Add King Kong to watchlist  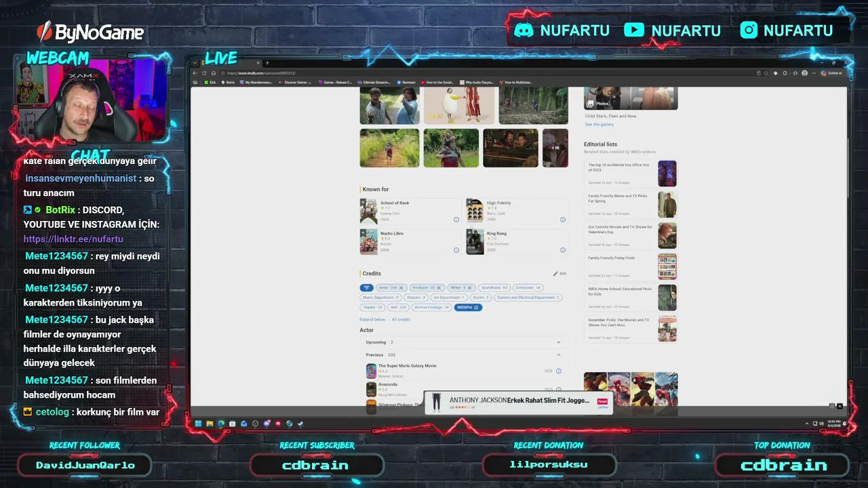[469, 232]
